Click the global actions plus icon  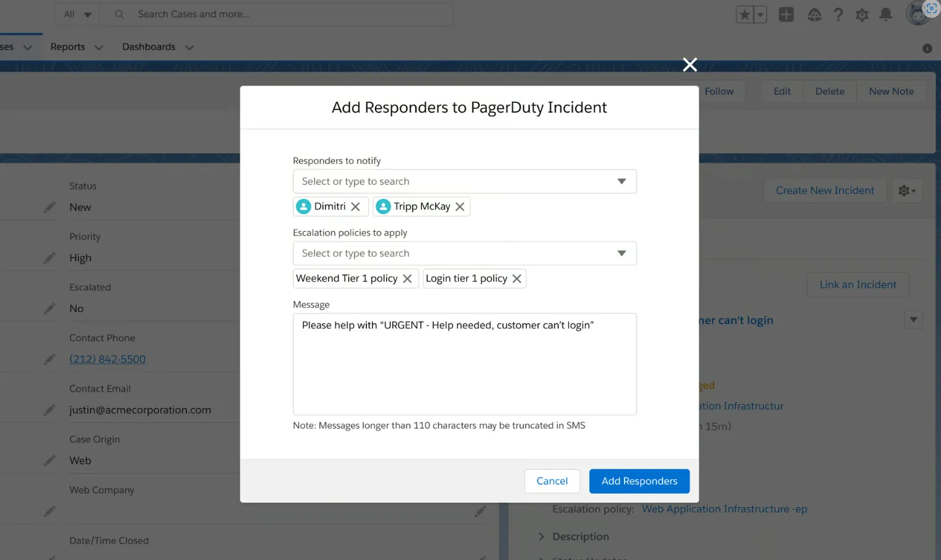[x=786, y=14]
